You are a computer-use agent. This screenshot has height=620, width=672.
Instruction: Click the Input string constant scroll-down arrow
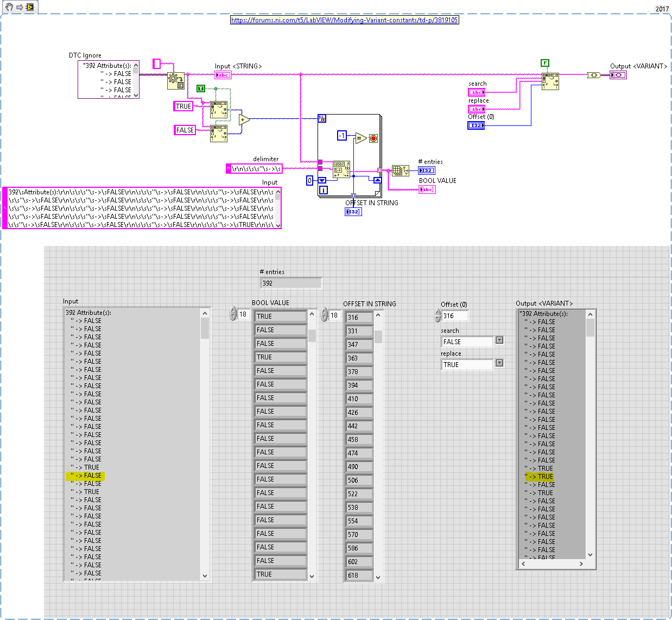(x=278, y=225)
